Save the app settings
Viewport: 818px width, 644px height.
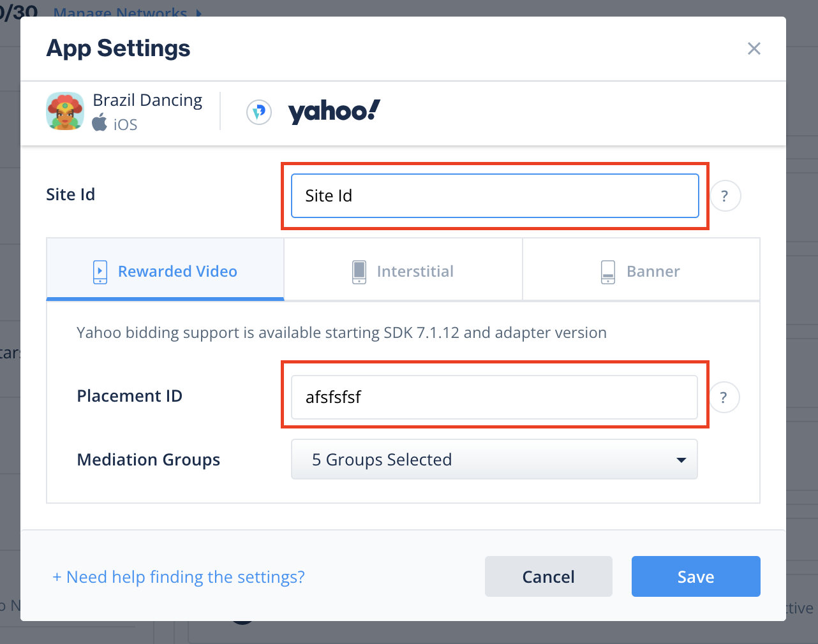(x=695, y=576)
